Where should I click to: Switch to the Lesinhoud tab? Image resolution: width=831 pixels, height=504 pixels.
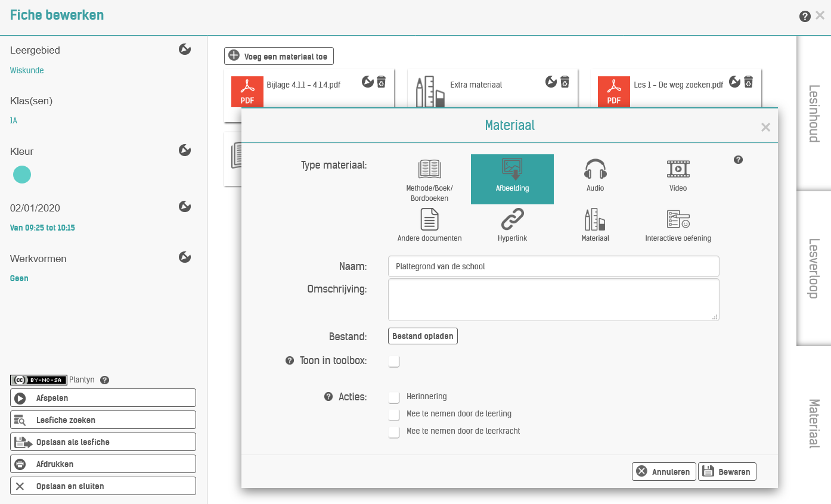point(814,113)
